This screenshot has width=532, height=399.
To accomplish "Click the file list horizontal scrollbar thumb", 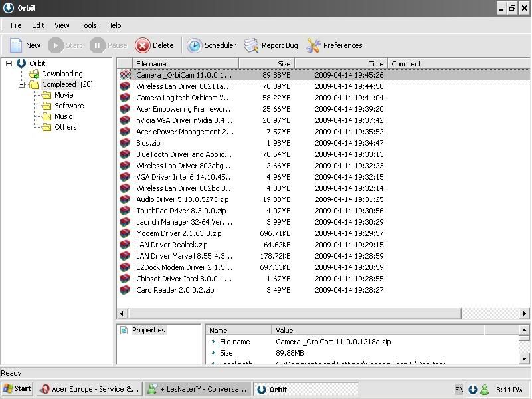I will pos(294,313).
